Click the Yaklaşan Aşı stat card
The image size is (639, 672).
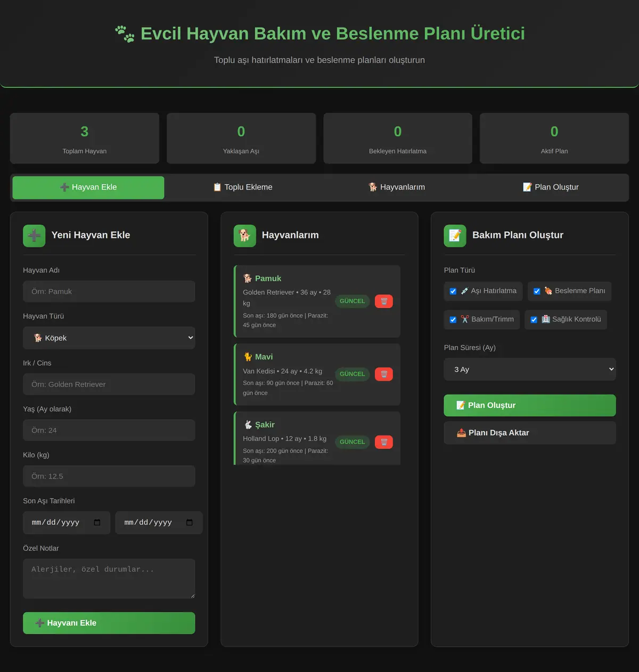click(241, 138)
